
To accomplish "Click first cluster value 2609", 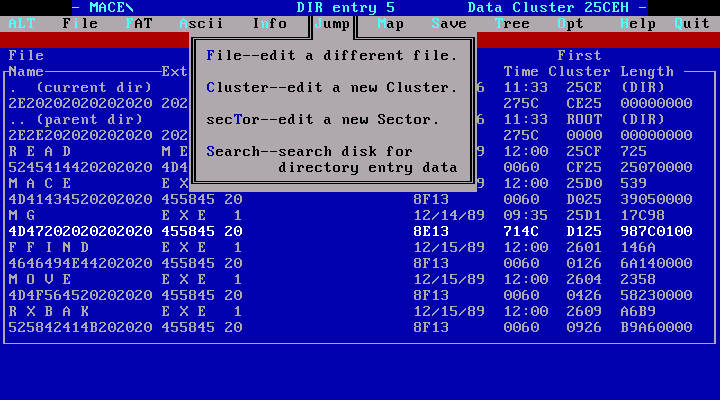I will coord(584,312).
